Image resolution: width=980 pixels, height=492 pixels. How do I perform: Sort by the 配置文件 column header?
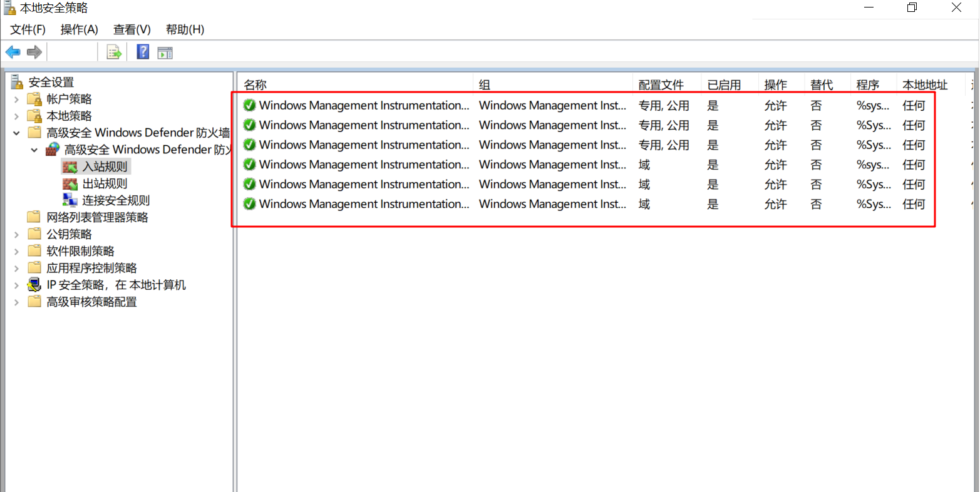[668, 85]
